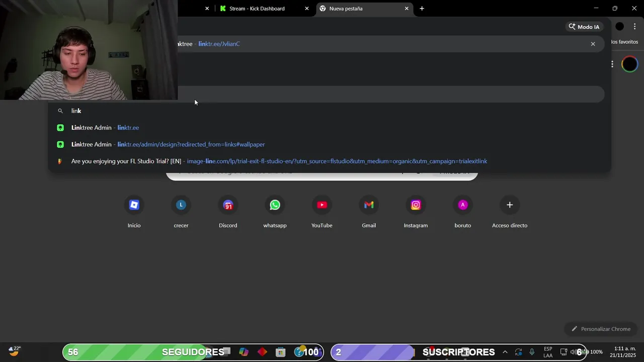Show hidden system tray icons chevron

click(x=505, y=352)
